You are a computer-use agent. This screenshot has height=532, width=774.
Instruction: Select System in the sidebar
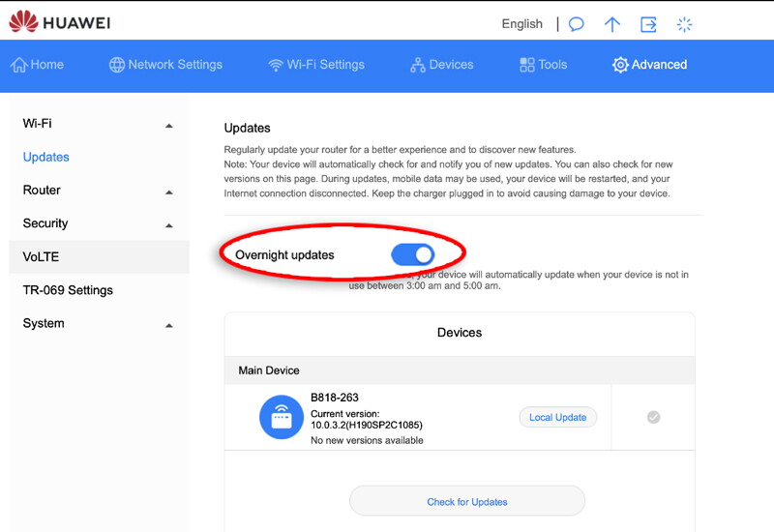tap(44, 323)
